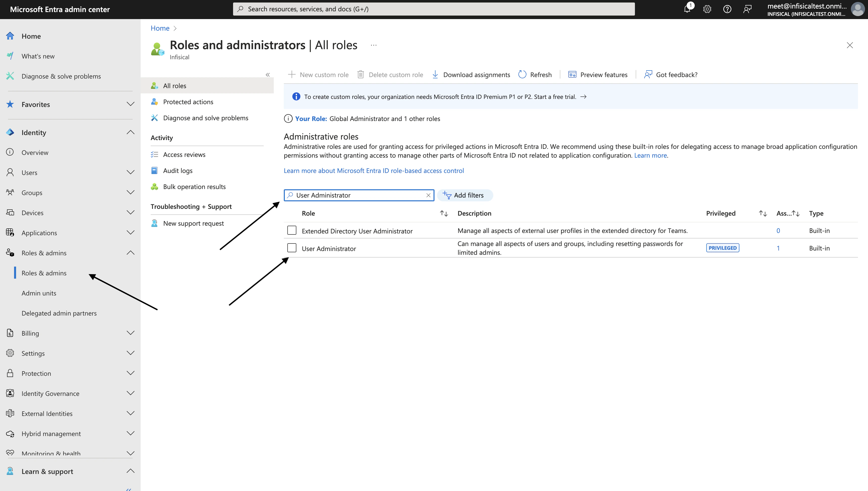Click the PRIVILEGED badge on User Administrator
This screenshot has width=868, height=491.
(723, 248)
